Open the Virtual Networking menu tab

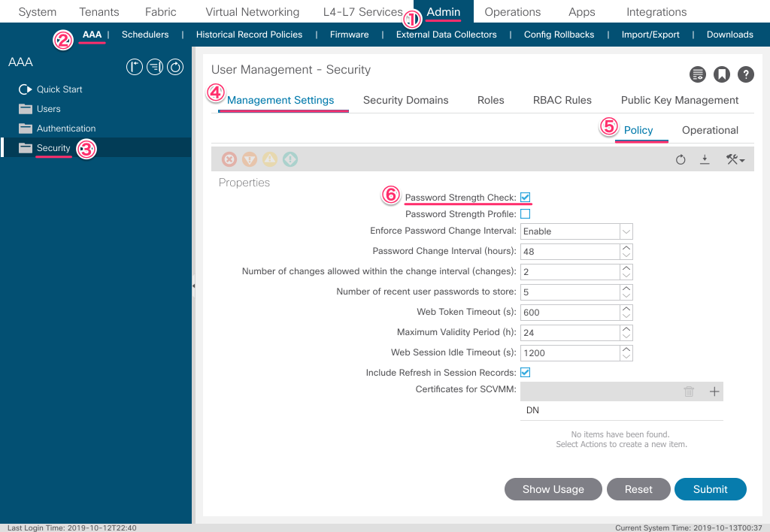point(253,12)
